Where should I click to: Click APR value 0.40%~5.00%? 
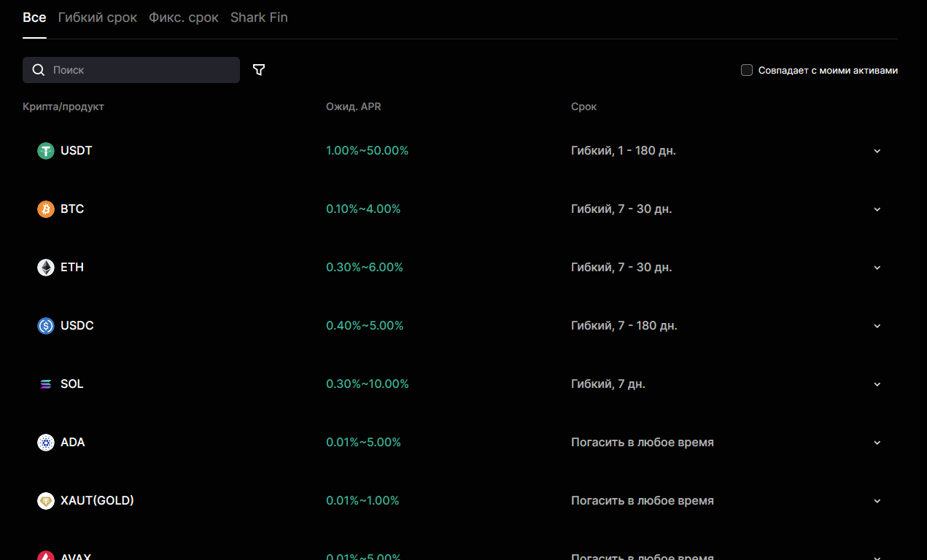click(x=365, y=326)
